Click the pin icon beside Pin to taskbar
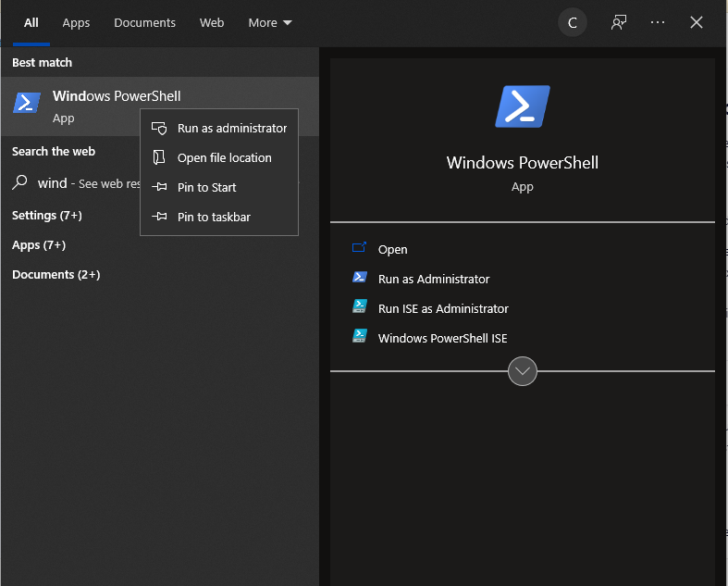This screenshot has height=586, width=728. coord(159,217)
